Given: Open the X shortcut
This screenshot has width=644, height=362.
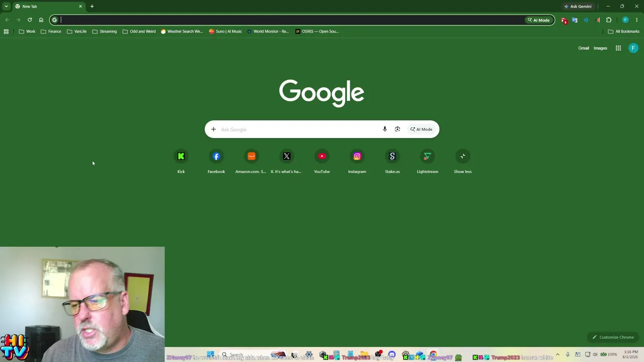Looking at the screenshot, I should tap(287, 161).
